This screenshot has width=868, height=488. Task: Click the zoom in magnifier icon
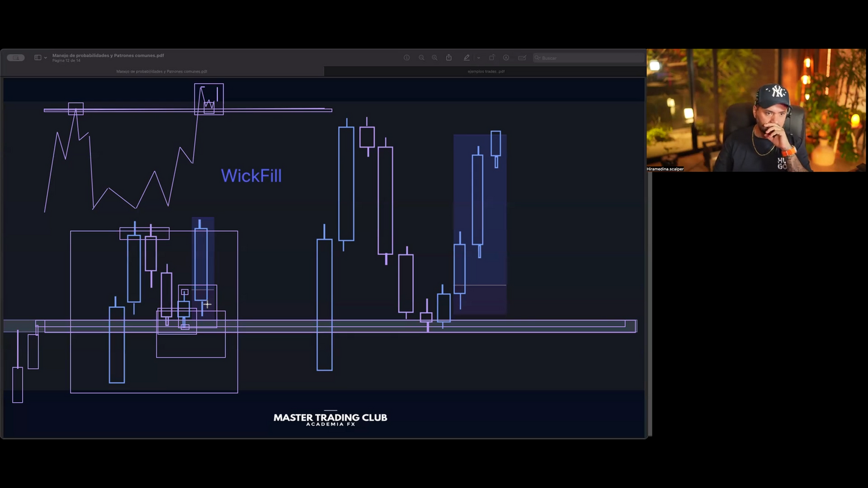(435, 58)
